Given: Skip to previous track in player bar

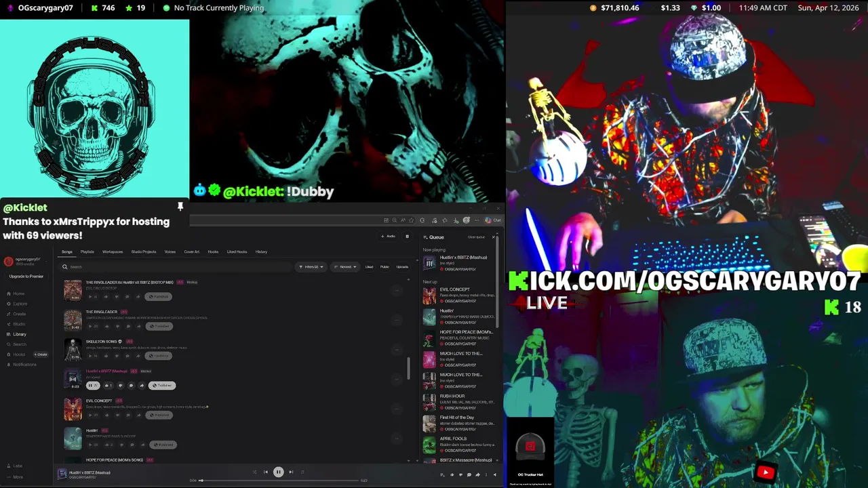Looking at the screenshot, I should [266, 472].
